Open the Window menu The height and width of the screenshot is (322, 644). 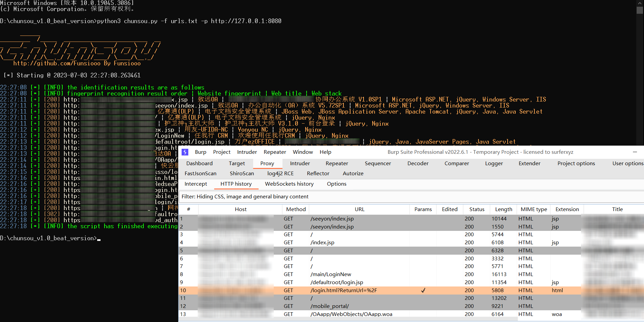click(x=303, y=152)
